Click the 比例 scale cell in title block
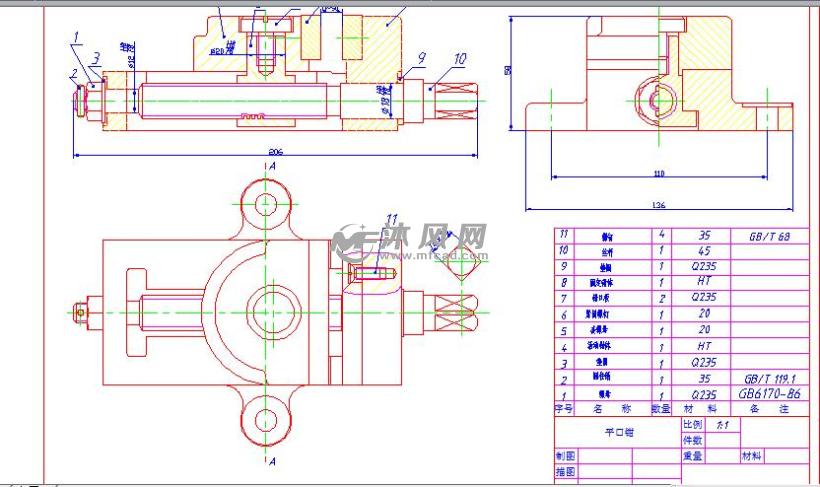The width and height of the screenshot is (820, 487). point(692,425)
